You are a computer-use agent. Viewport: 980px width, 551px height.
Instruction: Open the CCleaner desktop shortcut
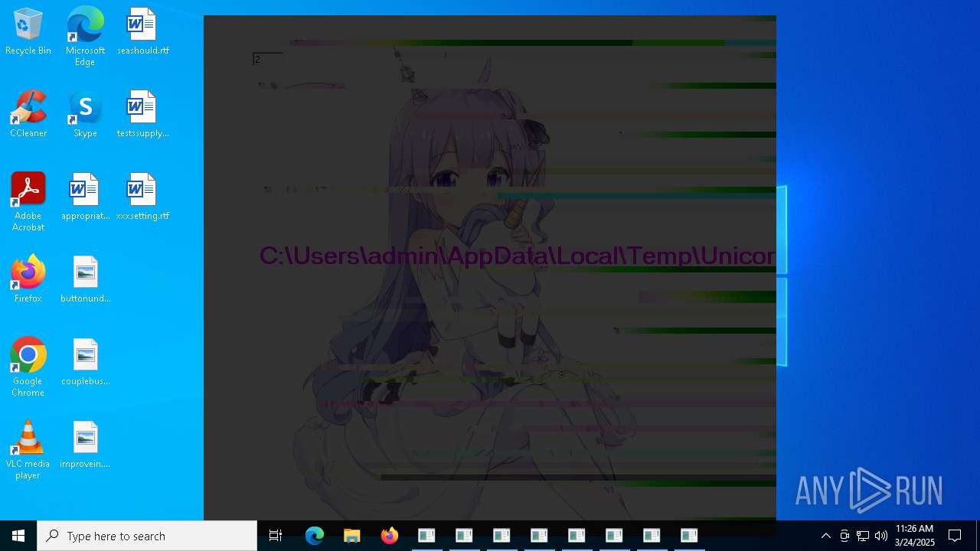tap(28, 115)
